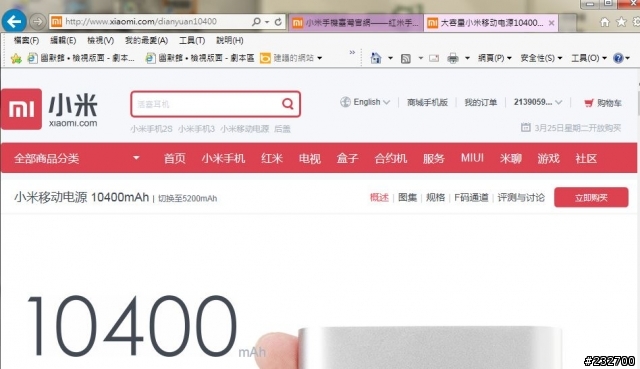Open the 我的最愛(A) menu
640x369 pixels.
tap(146, 40)
